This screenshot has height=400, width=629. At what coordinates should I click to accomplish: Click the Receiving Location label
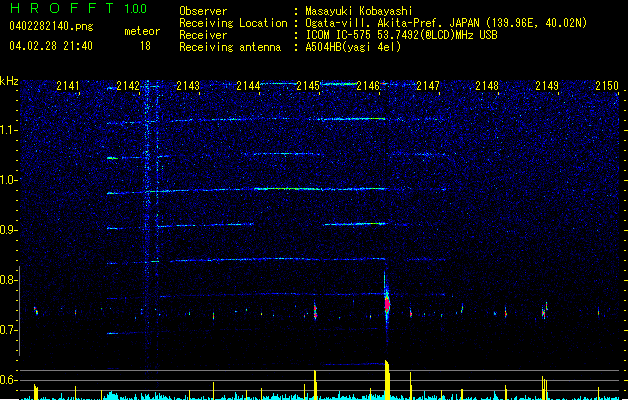233,23
